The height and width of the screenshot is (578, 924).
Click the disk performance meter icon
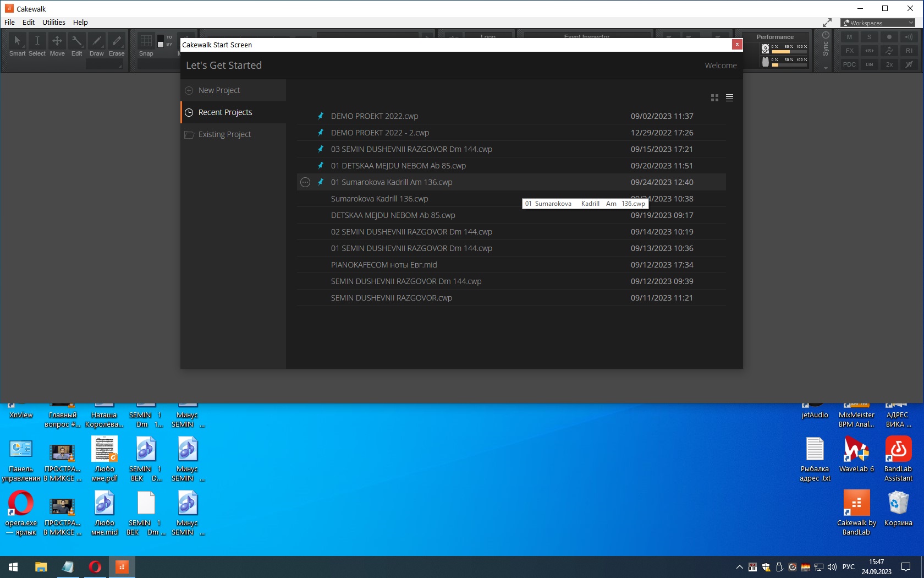click(765, 49)
